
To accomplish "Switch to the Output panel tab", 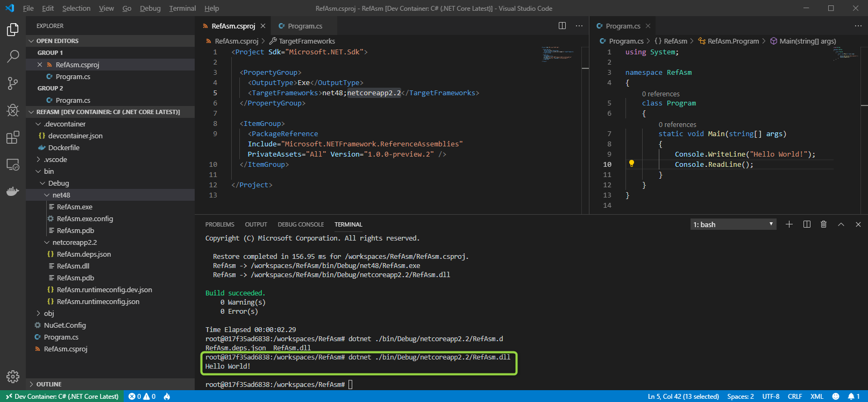I will [256, 224].
